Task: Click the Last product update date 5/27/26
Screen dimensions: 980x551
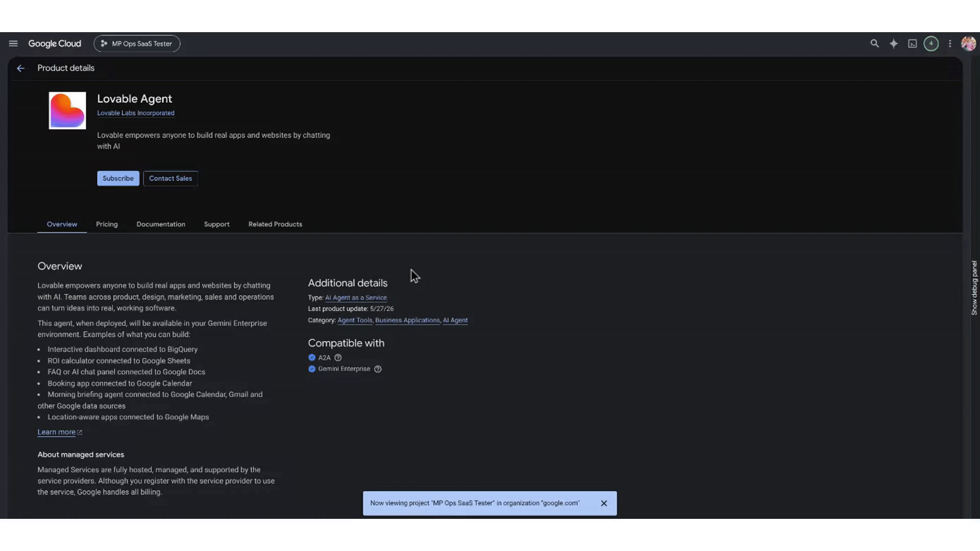Action: coord(382,309)
